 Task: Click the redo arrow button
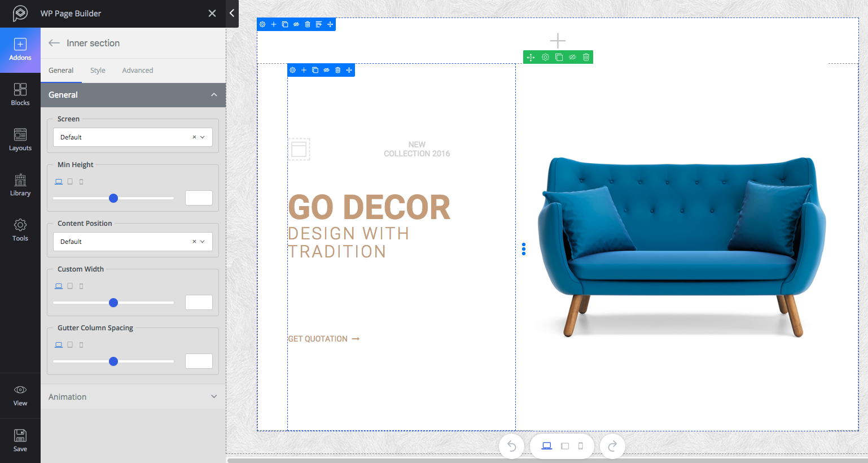(x=612, y=446)
